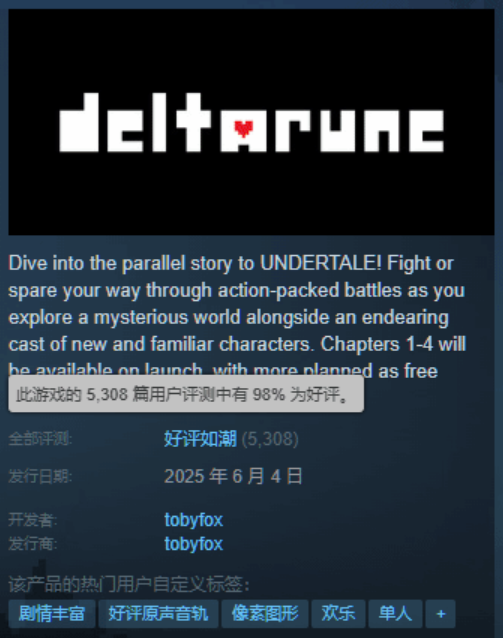Select the 好评原声音轨 tag

pyautogui.click(x=158, y=614)
